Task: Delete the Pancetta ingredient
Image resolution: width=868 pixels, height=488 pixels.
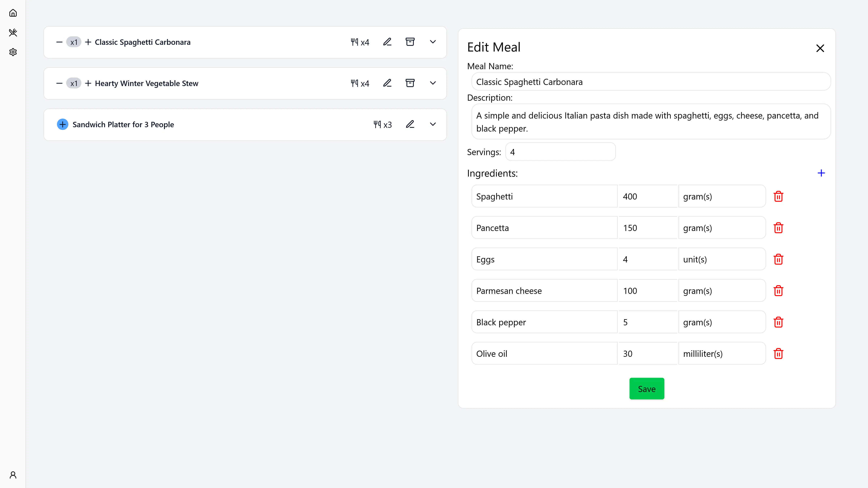Action: [x=778, y=228]
